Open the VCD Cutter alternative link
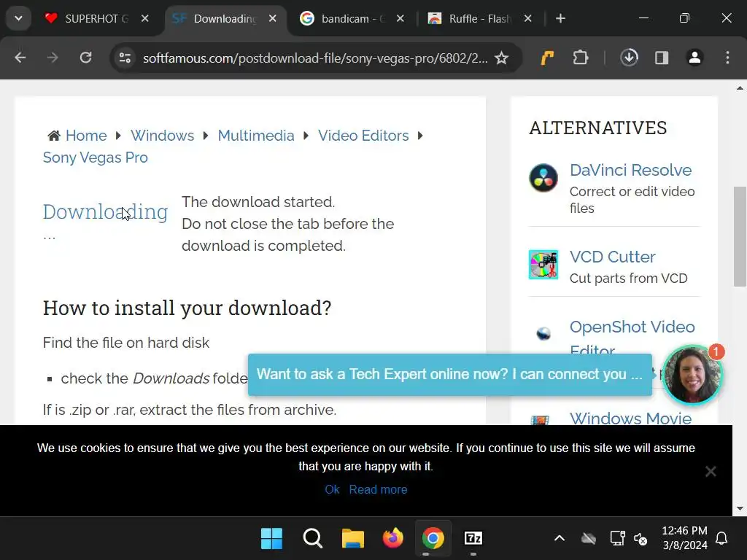This screenshot has height=560, width=747. pyautogui.click(x=613, y=257)
